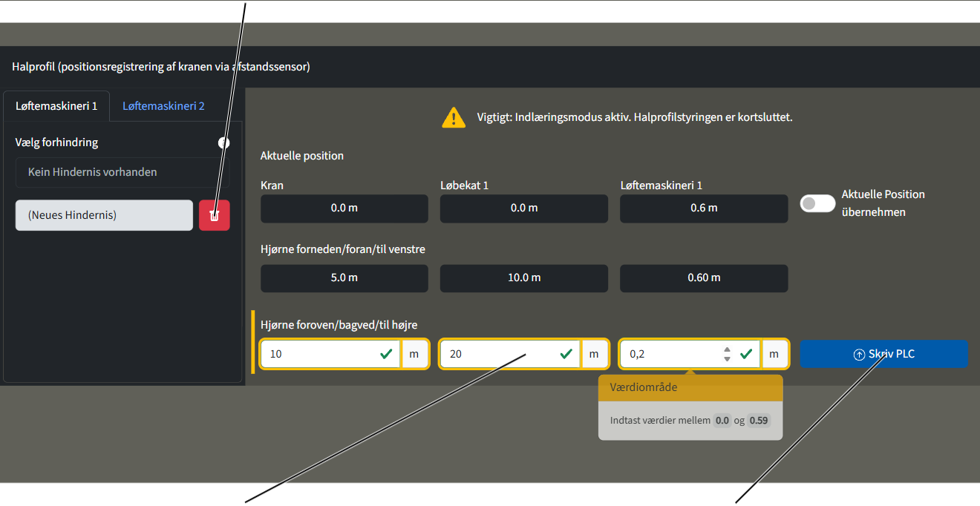Click Løbekat 1 current position value
This screenshot has width=980, height=506.
point(524,208)
